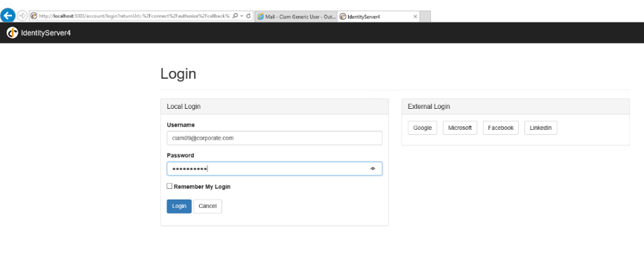Click the page refresh icon
The image size is (644, 276).
tap(248, 15)
